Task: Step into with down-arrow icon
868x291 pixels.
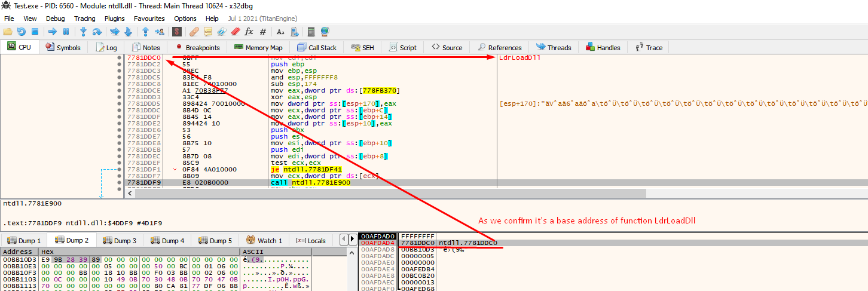Action: (83, 31)
